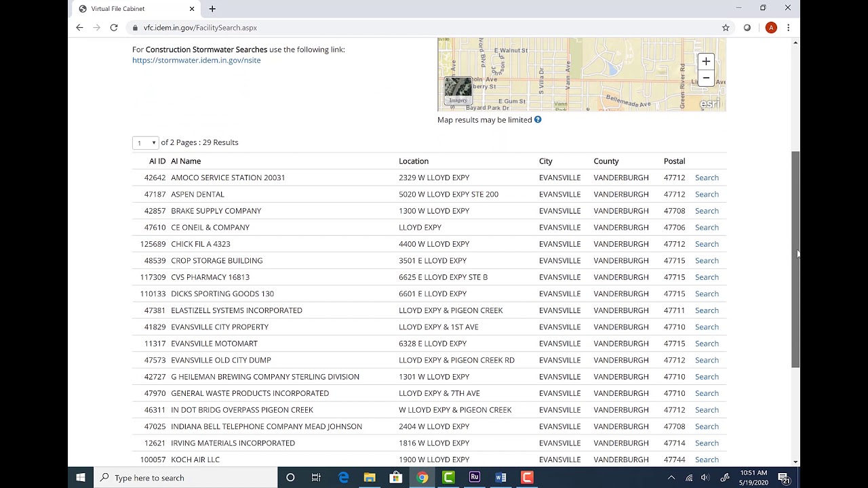
Task: Click Search for IRVING MATERIALS INCORPORATED
Action: click(707, 443)
